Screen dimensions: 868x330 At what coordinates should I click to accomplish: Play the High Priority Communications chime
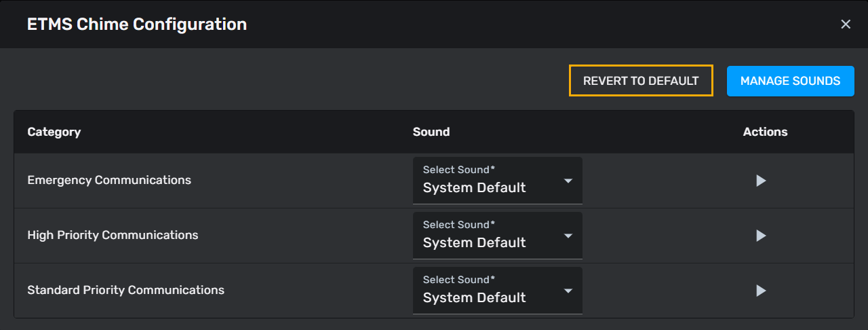pyautogui.click(x=761, y=236)
